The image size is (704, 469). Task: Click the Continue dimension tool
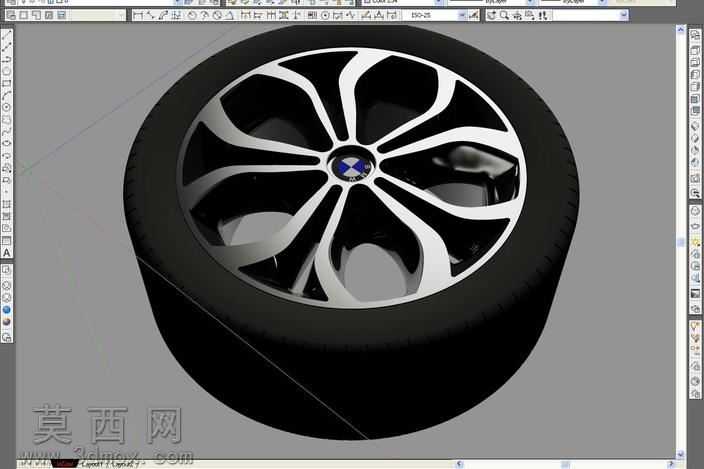[271, 16]
